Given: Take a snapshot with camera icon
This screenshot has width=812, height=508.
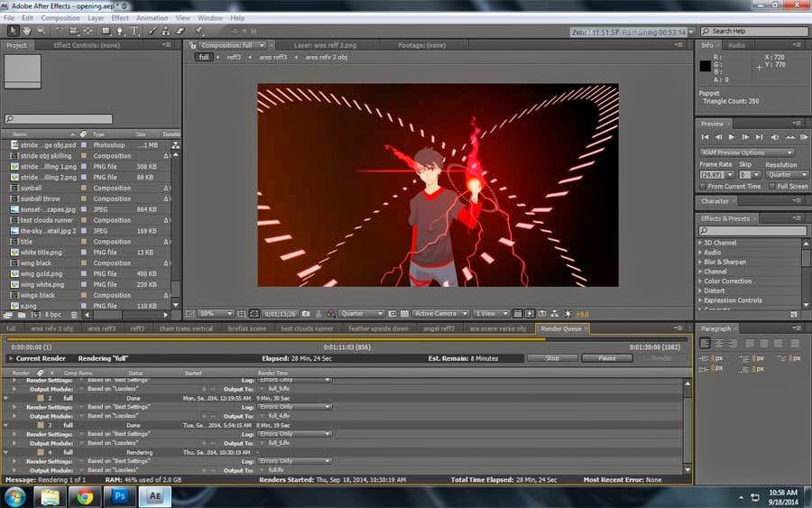Looking at the screenshot, I should [x=306, y=314].
